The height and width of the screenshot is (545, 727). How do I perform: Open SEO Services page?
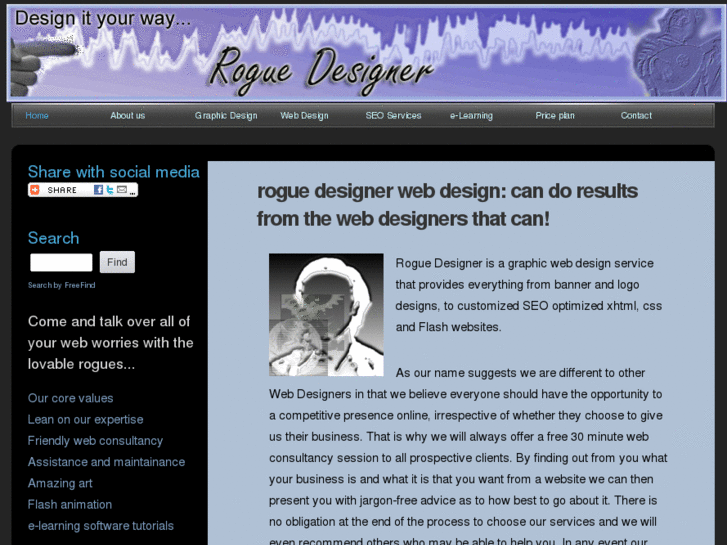coord(393,115)
